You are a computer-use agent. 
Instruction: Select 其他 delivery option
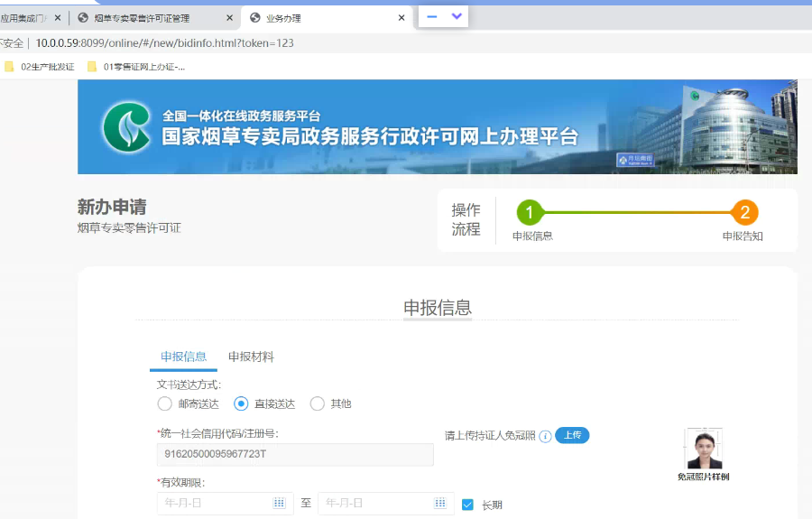317,403
